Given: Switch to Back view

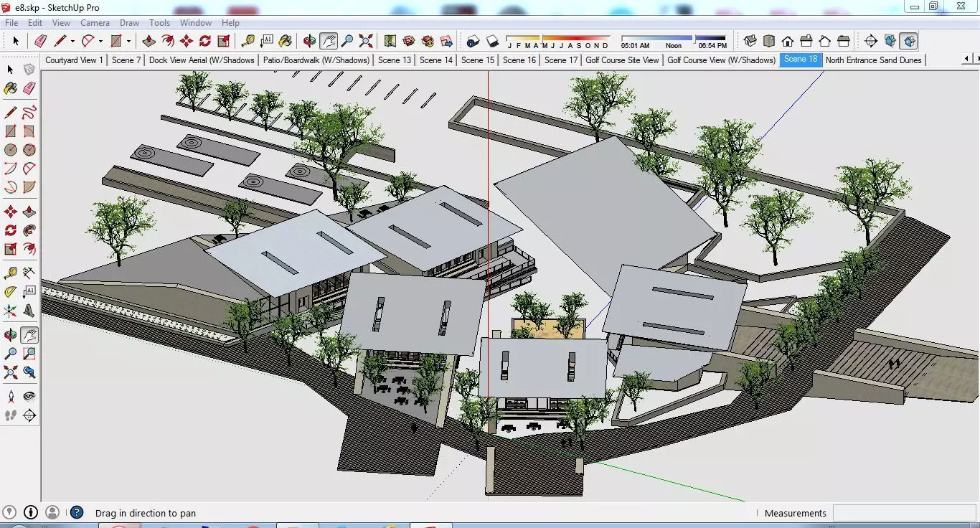Looking at the screenshot, I should (825, 41).
